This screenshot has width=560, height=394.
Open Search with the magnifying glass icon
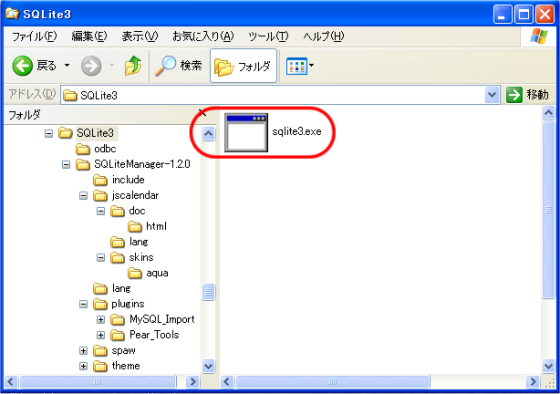(165, 66)
